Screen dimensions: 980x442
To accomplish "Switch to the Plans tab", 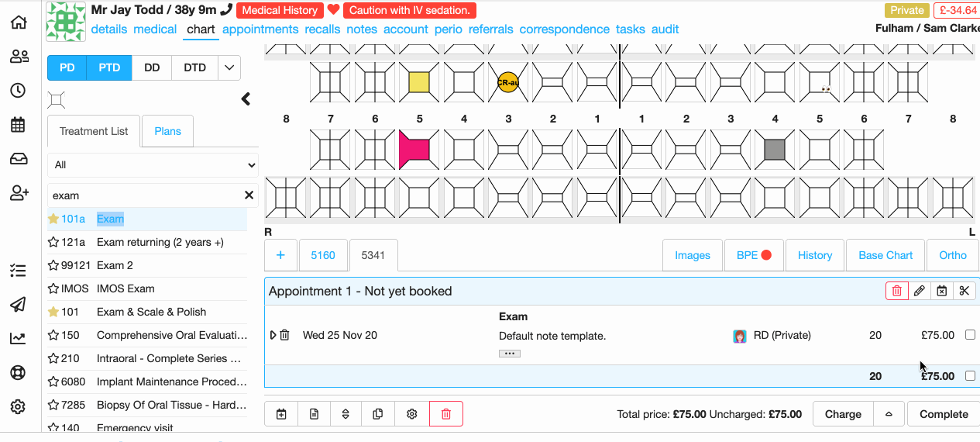I will click(167, 131).
